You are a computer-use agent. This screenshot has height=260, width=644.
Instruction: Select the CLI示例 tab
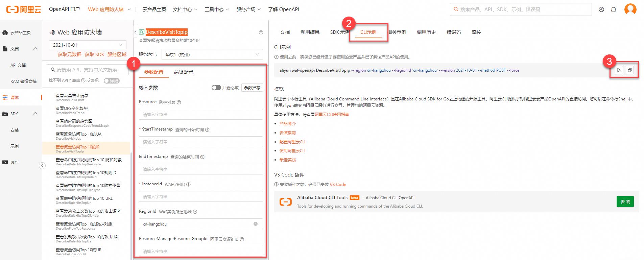(368, 32)
